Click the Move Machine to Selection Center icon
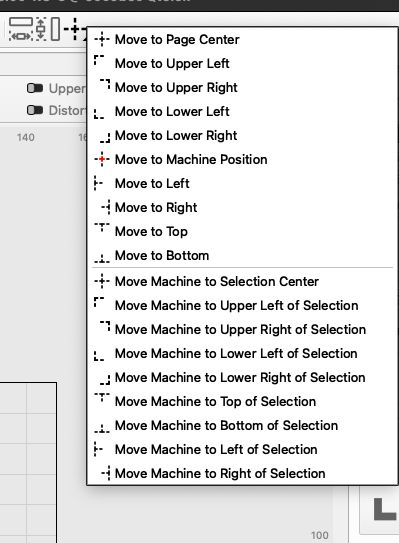Image resolution: width=399 pixels, height=543 pixels. click(x=102, y=281)
